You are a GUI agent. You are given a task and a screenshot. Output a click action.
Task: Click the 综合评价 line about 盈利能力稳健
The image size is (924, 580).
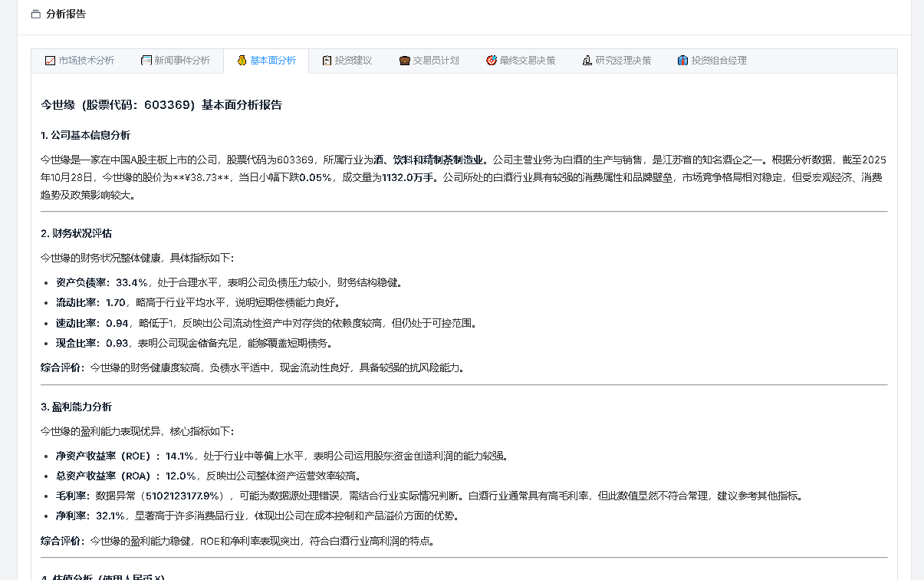pos(238,541)
